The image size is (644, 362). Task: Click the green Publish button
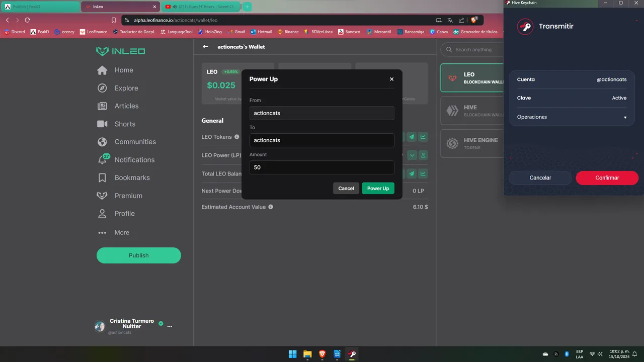pos(139,255)
